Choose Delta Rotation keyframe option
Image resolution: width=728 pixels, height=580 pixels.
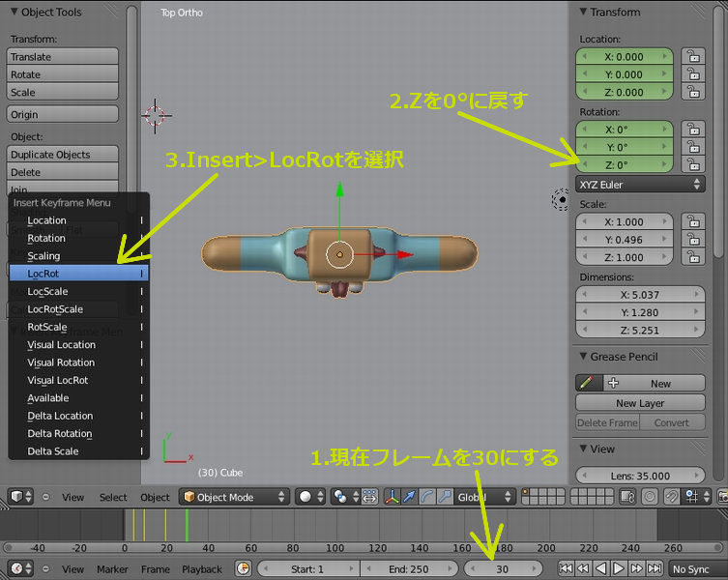79,433
